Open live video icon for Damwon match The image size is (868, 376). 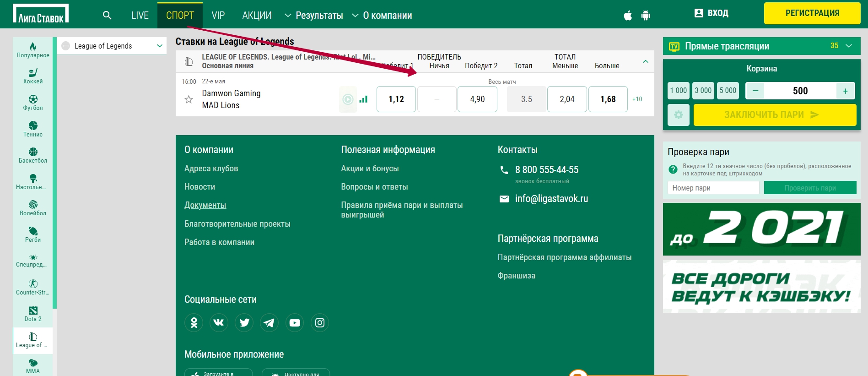pos(348,99)
